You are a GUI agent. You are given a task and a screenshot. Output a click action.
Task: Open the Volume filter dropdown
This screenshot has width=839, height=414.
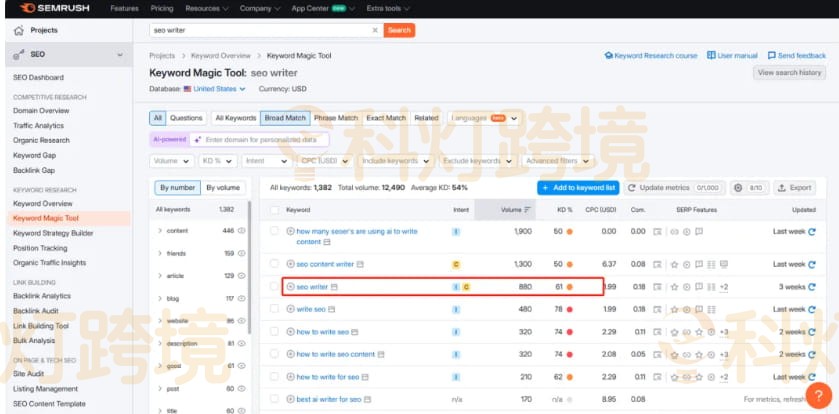click(x=172, y=161)
